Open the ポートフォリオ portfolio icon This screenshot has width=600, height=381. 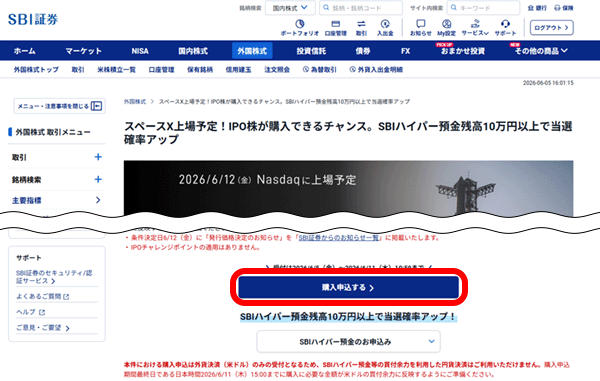(x=300, y=28)
